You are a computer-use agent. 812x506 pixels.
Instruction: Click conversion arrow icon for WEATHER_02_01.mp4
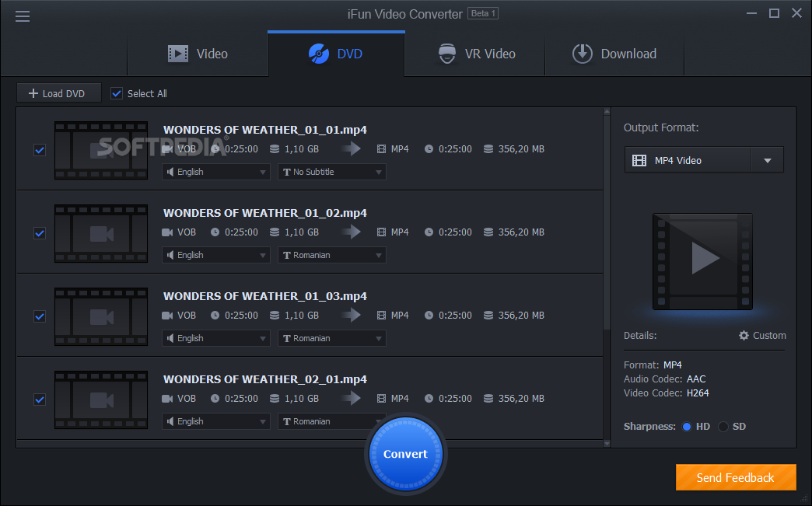click(x=352, y=399)
